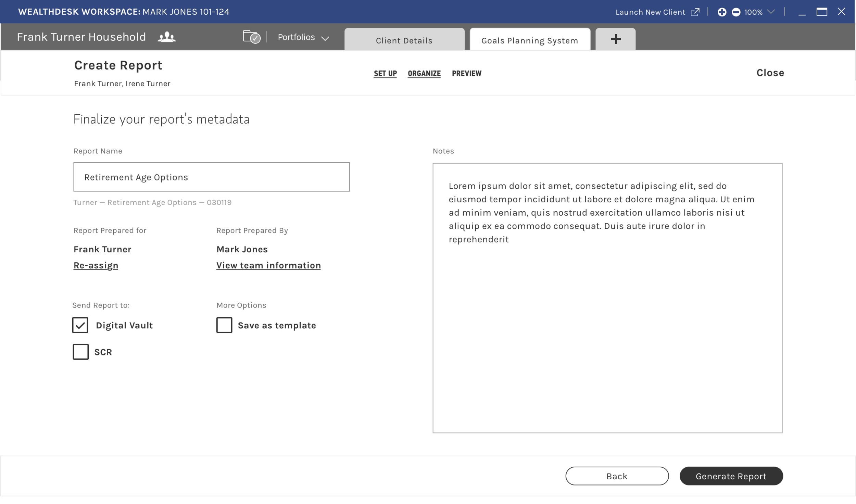Click the Generate Report button
Screen dimensions: 856x504
pyautogui.click(x=731, y=476)
